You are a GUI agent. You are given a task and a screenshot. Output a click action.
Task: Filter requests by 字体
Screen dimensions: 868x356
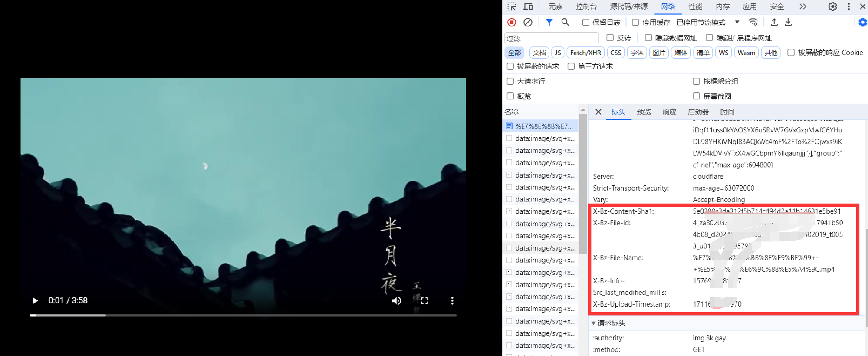[x=637, y=53]
